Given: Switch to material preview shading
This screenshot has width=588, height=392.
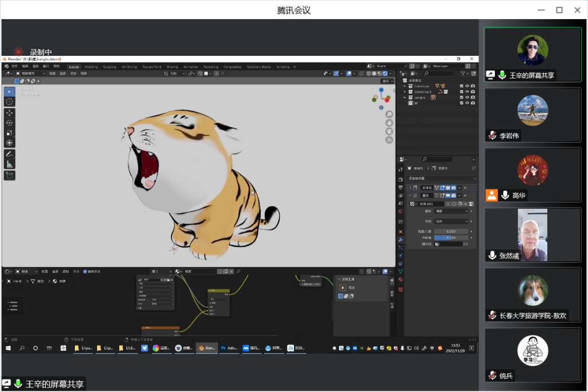Looking at the screenshot, I should [x=380, y=73].
